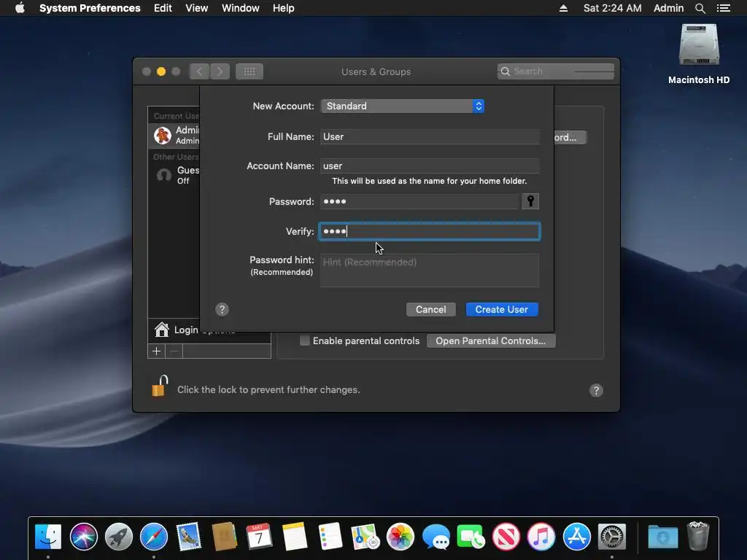
Task: Open the Trash in the Dock
Action: click(x=698, y=537)
